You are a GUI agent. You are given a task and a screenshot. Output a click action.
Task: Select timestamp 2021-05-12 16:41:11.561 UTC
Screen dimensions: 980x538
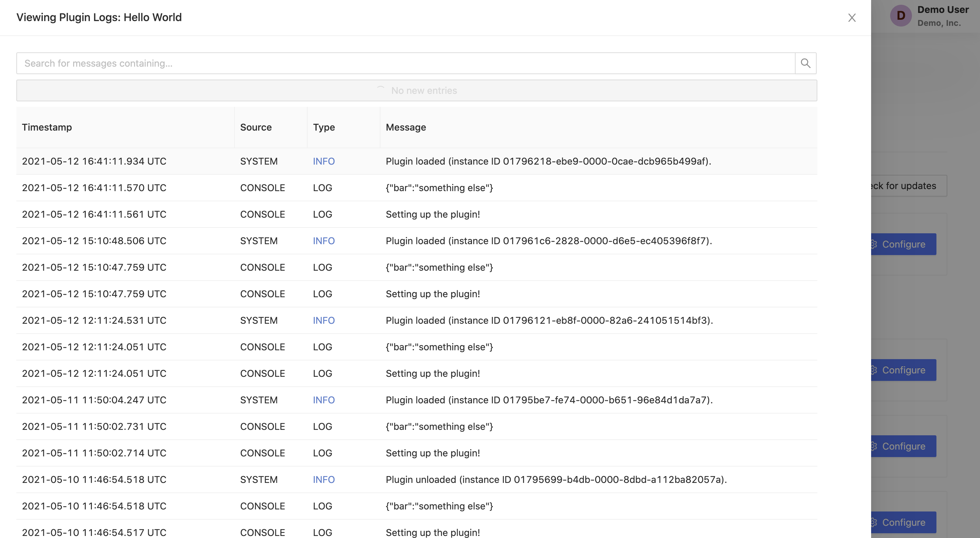point(94,215)
